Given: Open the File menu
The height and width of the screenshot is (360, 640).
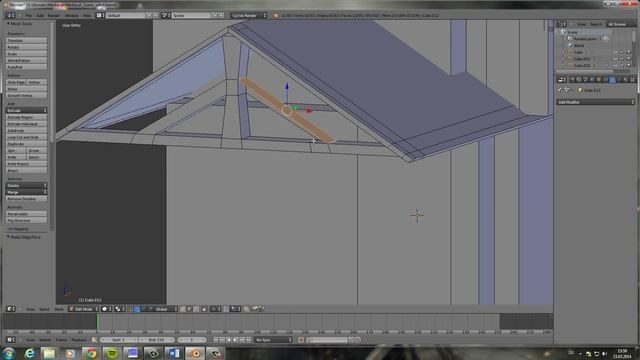Looking at the screenshot, I should tap(28, 16).
